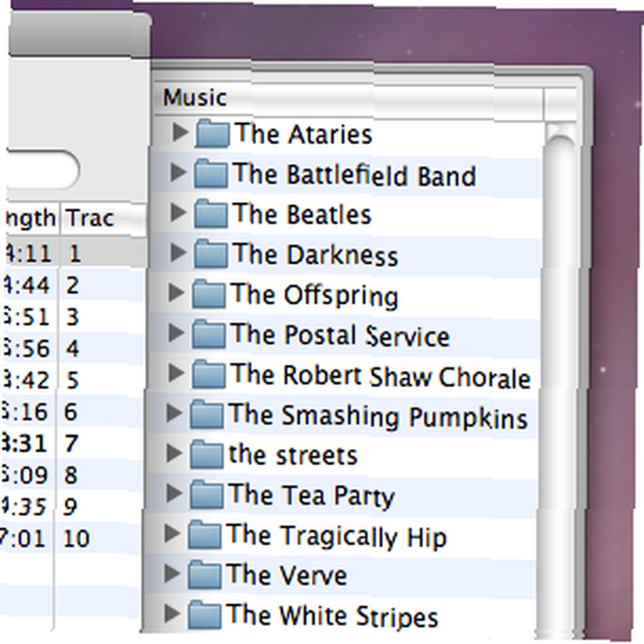The image size is (644, 644).
Task: Click The Verve folder icon
Action: pos(204,574)
